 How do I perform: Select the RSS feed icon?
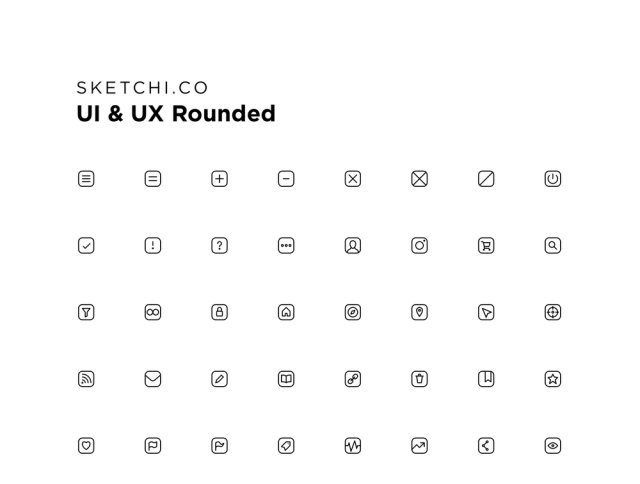[x=86, y=379]
